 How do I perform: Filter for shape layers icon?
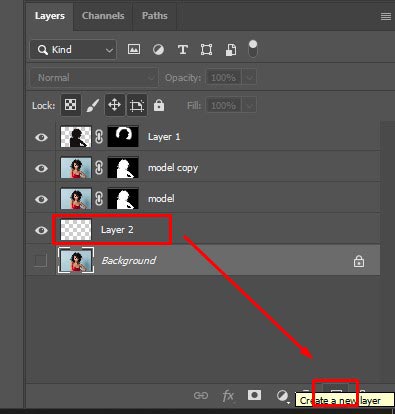point(206,50)
